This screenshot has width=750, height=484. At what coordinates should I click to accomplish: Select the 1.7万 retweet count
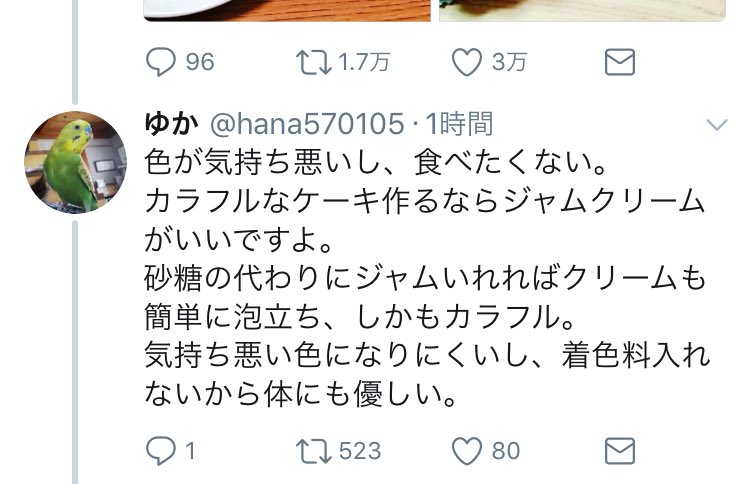(x=364, y=62)
